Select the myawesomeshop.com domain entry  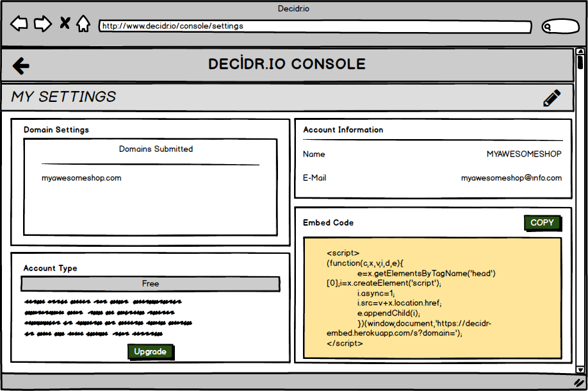click(x=80, y=178)
